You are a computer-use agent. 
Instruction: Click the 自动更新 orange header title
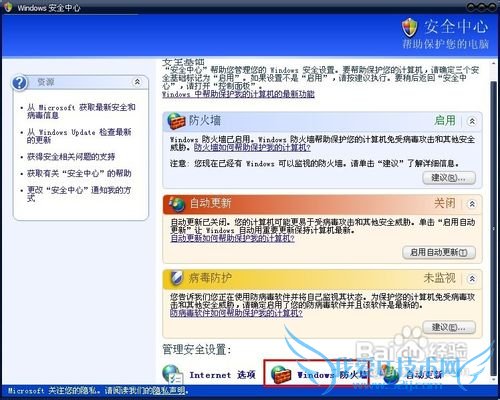pyautogui.click(x=210, y=203)
